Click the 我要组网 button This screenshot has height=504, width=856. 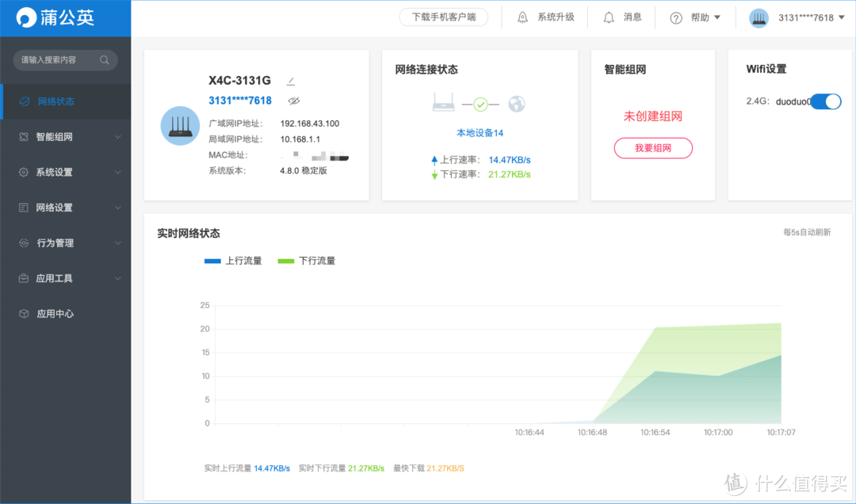click(x=652, y=148)
